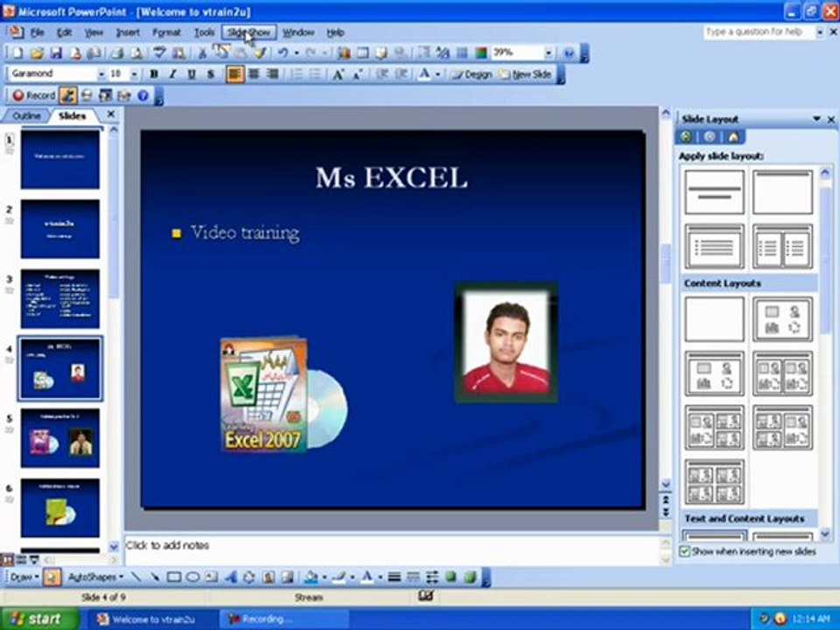Open the font size dropdown
840x630 pixels.
pos(133,73)
